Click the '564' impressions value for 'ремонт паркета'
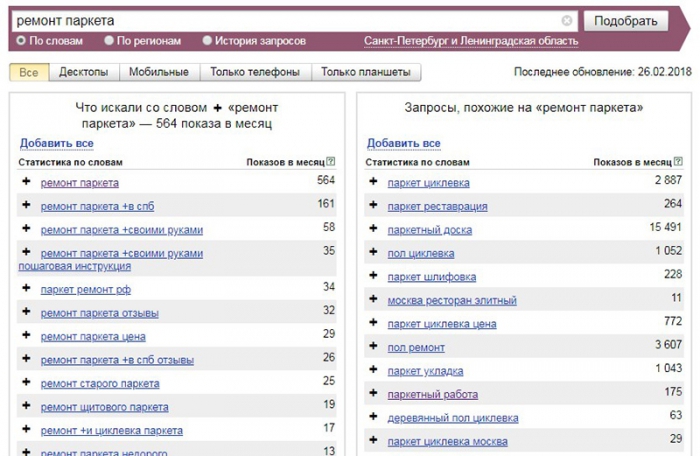This screenshot has width=700, height=456. tap(326, 180)
